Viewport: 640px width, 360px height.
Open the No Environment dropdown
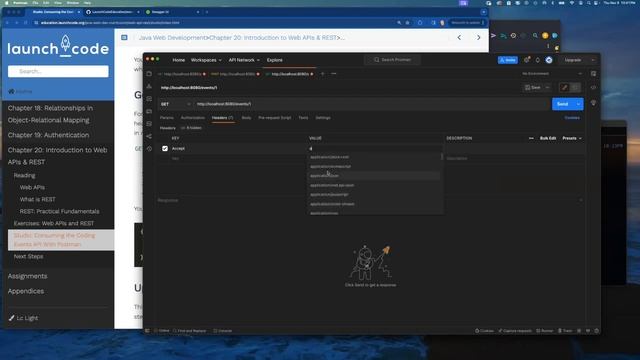[x=552, y=74]
